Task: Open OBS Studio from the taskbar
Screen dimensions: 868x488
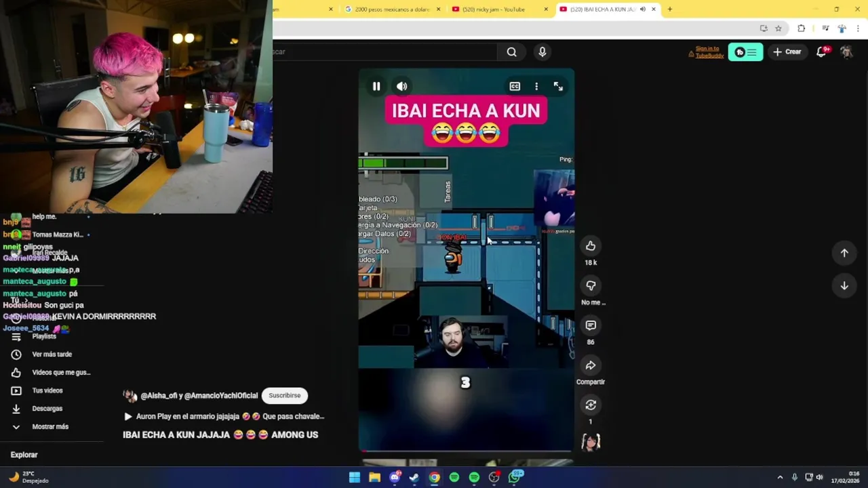Action: [x=494, y=477]
